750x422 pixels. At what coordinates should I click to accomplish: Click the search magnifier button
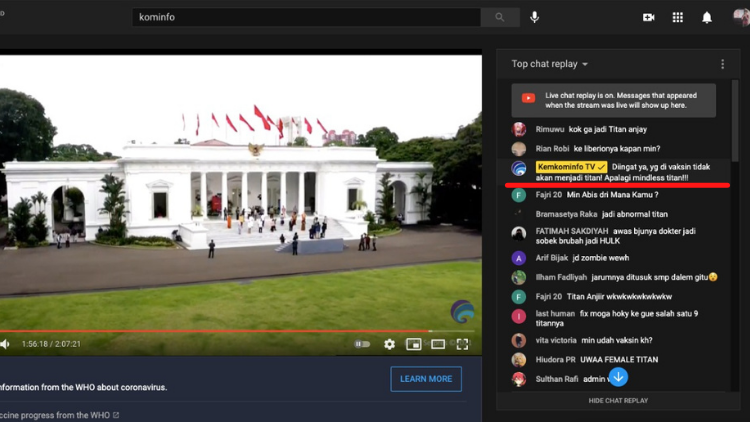point(500,17)
